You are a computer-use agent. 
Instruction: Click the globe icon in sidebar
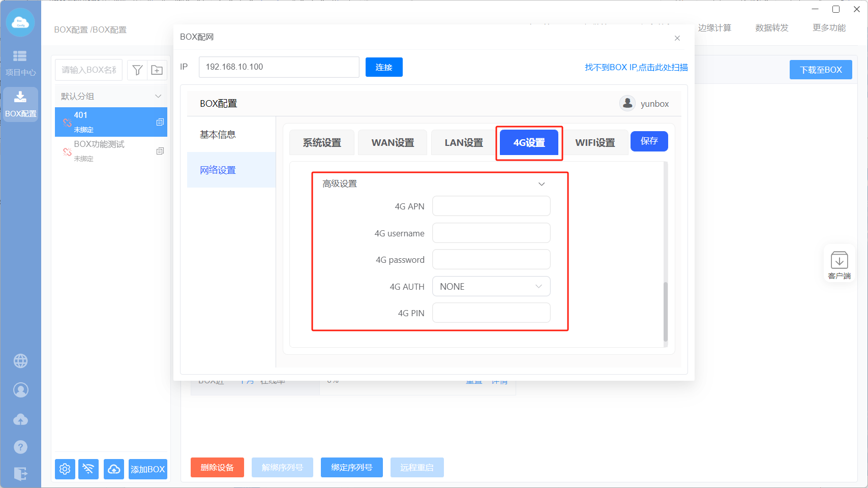pos(20,361)
